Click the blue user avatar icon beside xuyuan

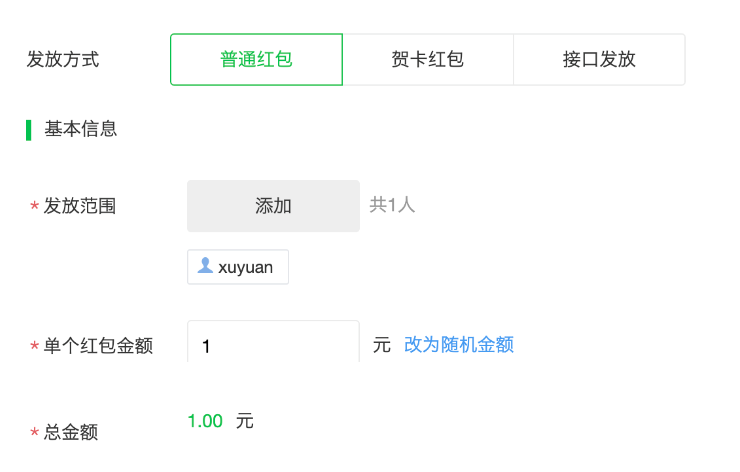[205, 265]
